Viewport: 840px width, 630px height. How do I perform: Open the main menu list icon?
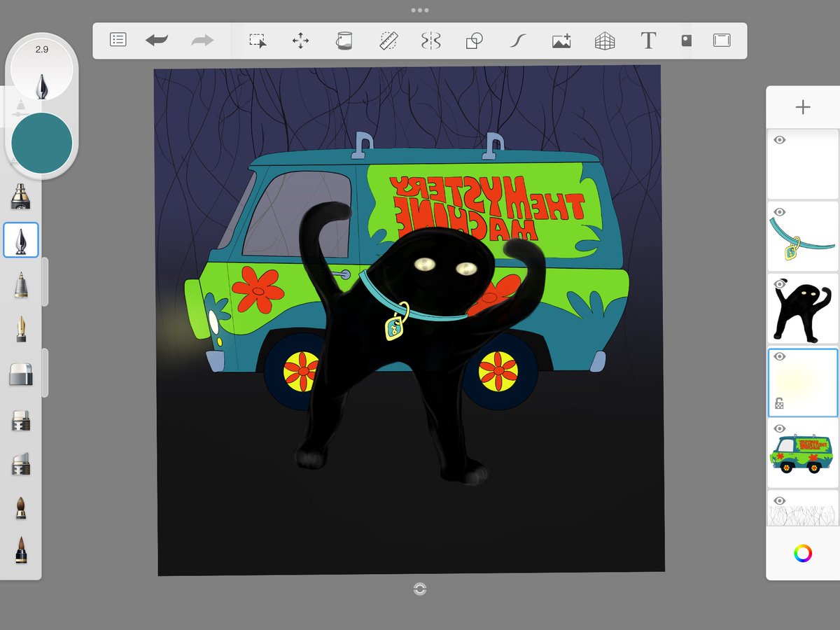pyautogui.click(x=118, y=40)
